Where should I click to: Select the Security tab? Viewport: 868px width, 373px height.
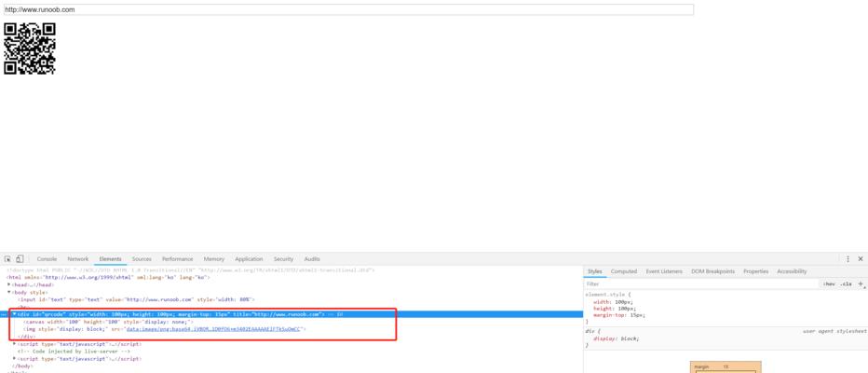[283, 259]
